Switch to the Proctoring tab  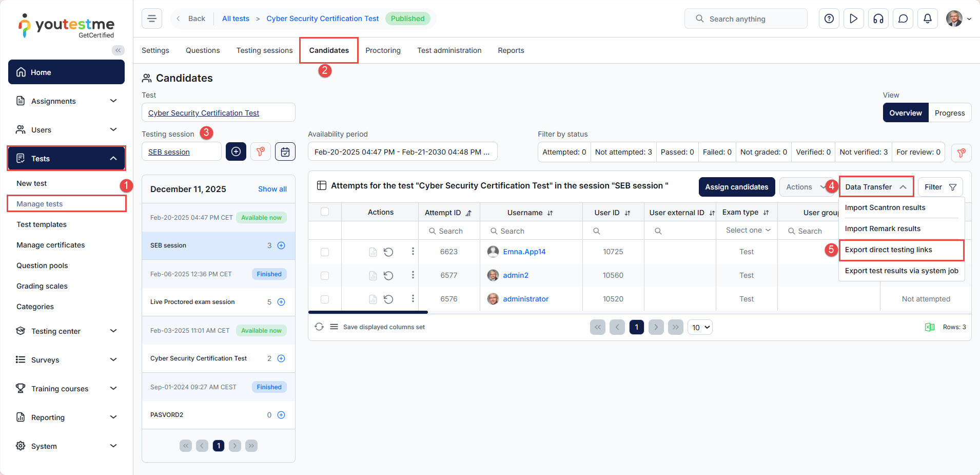(383, 50)
